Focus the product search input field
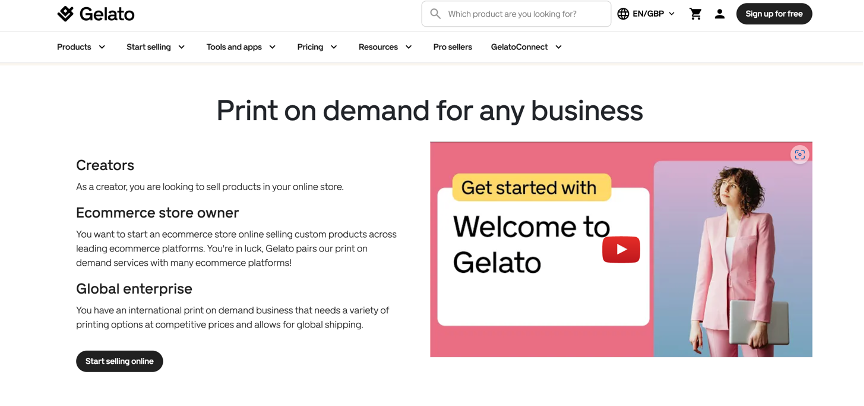Image resolution: width=864 pixels, height=406 pixels. [x=525, y=14]
